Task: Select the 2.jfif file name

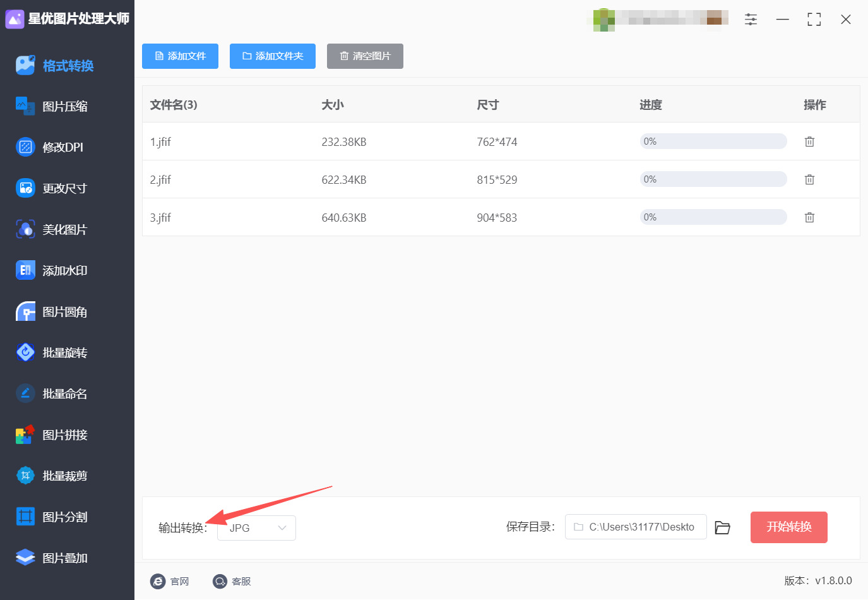Action: tap(160, 180)
